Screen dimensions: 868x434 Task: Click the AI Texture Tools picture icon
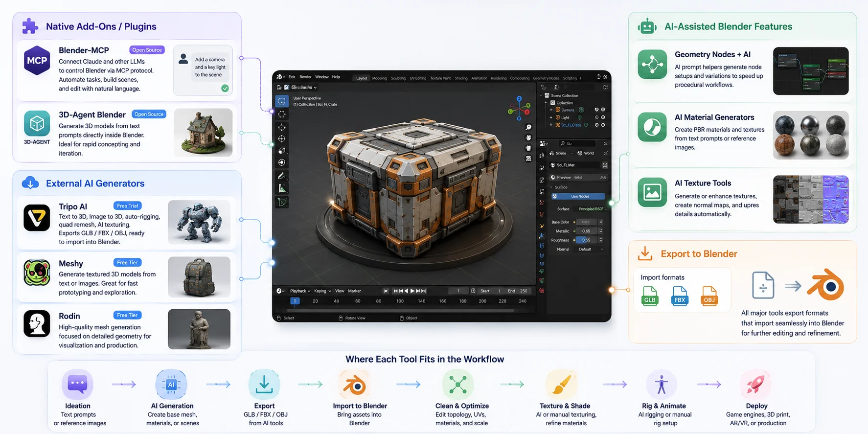point(652,192)
